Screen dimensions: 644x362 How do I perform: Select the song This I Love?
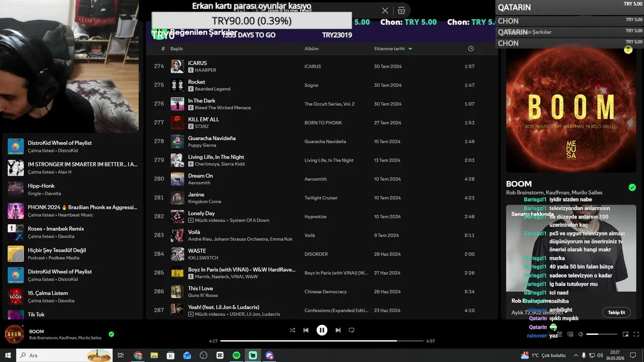201,288
